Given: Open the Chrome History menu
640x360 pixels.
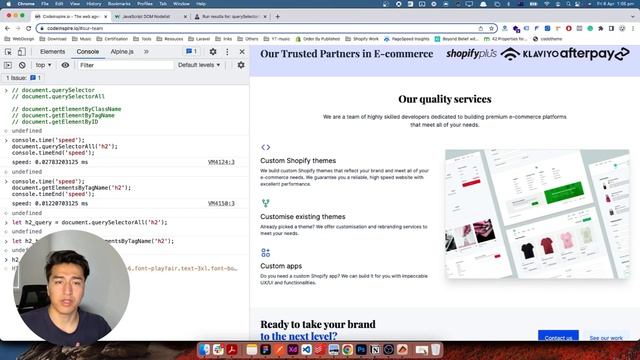Looking at the screenshot, I should pyautogui.click(x=93, y=4).
